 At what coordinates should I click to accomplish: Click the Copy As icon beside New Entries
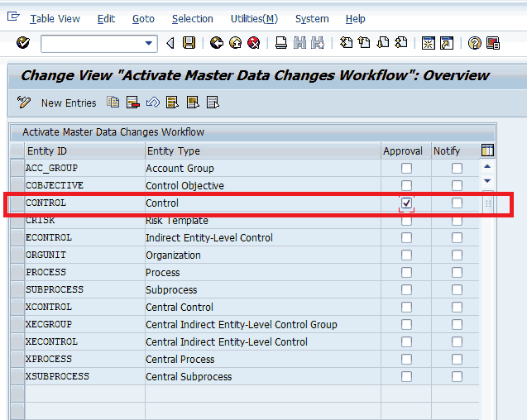tap(113, 103)
